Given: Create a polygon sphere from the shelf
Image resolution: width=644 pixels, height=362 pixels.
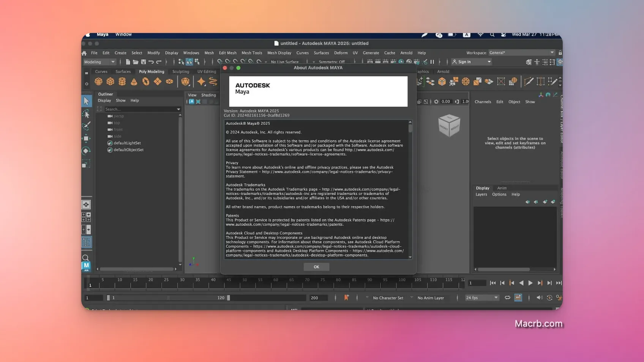Looking at the screenshot, I should (x=98, y=82).
